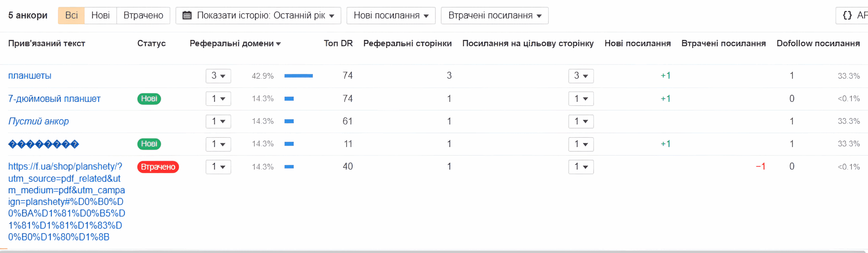Click the 42.9% bar in планшеты row
Viewport: 868px width, 253px height.
coord(298,76)
